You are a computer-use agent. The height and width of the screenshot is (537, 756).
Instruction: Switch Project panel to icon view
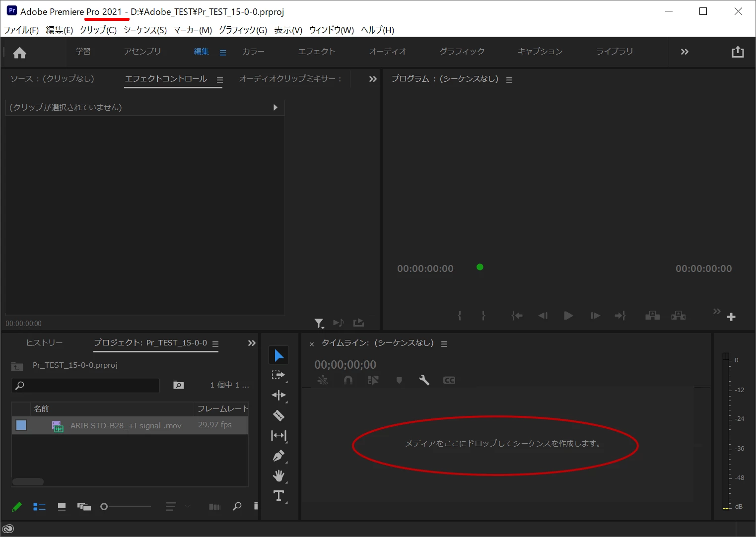62,507
